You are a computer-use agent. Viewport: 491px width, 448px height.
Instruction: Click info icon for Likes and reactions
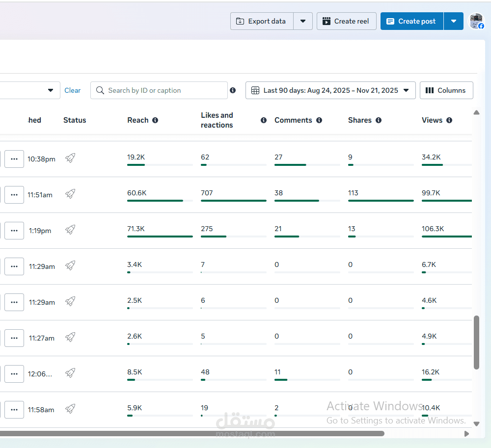click(264, 120)
